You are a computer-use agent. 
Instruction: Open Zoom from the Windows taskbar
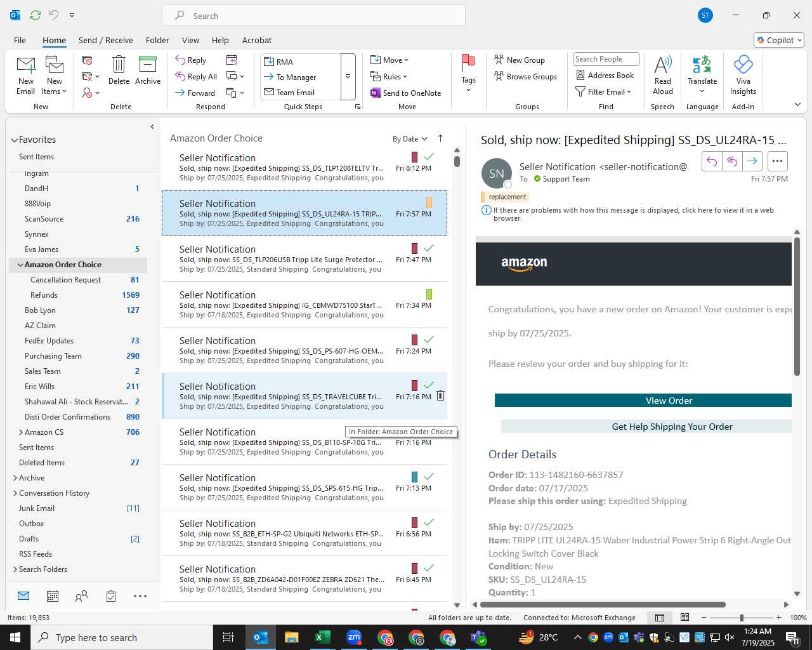pos(354,637)
